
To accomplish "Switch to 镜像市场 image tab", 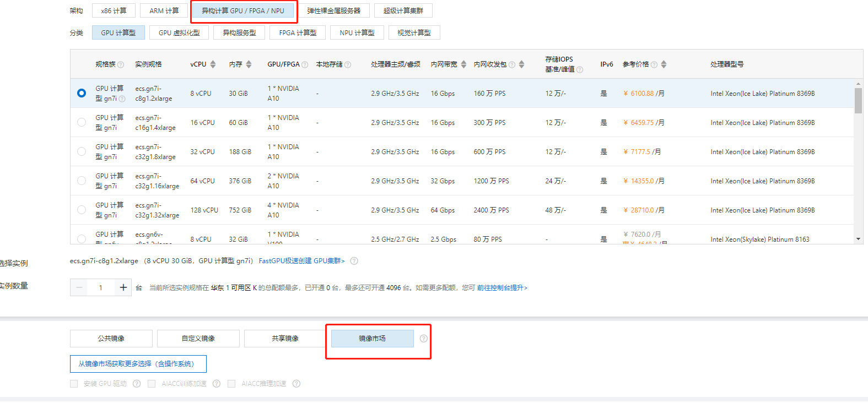I will pyautogui.click(x=372, y=339).
